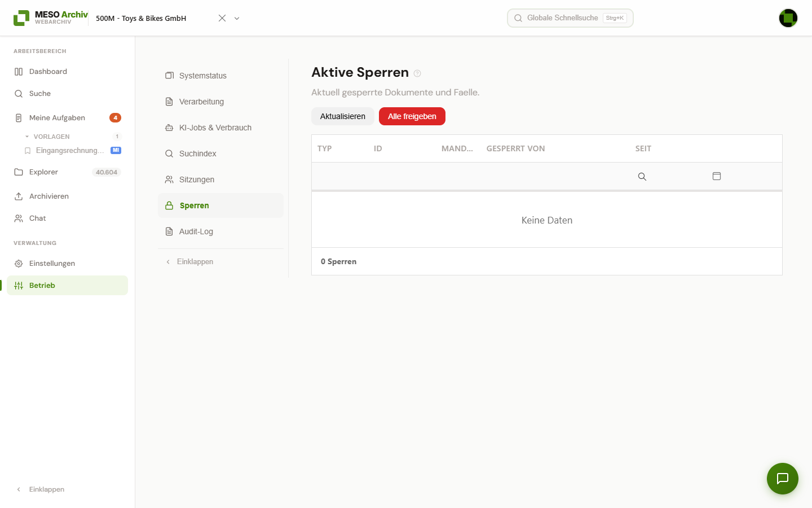Click the Meine Aufgaben badge showing 4

point(116,118)
